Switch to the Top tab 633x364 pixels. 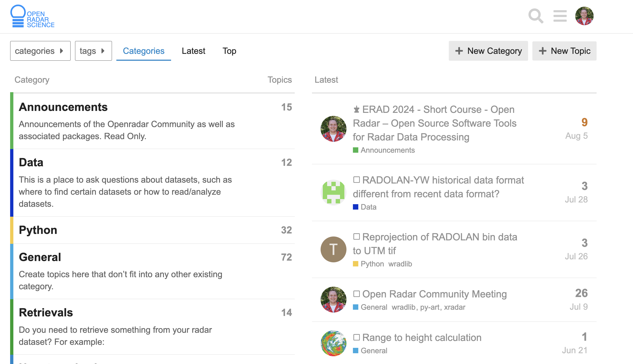point(229,51)
